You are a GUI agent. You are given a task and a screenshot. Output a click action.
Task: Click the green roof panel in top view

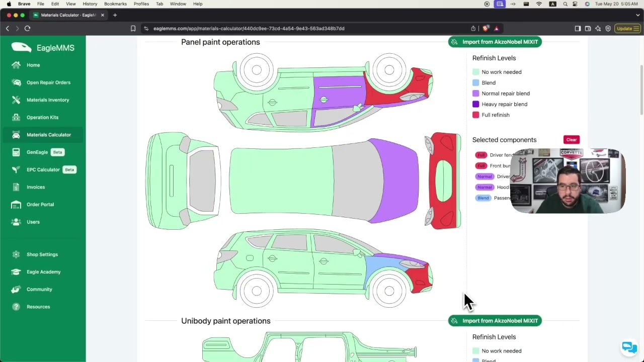tap(282, 181)
